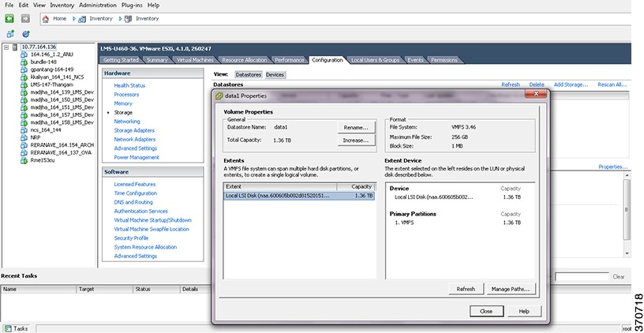Viewport: 644px width, 333px height.
Task: Switch to the Permissions tab
Action: [444, 60]
